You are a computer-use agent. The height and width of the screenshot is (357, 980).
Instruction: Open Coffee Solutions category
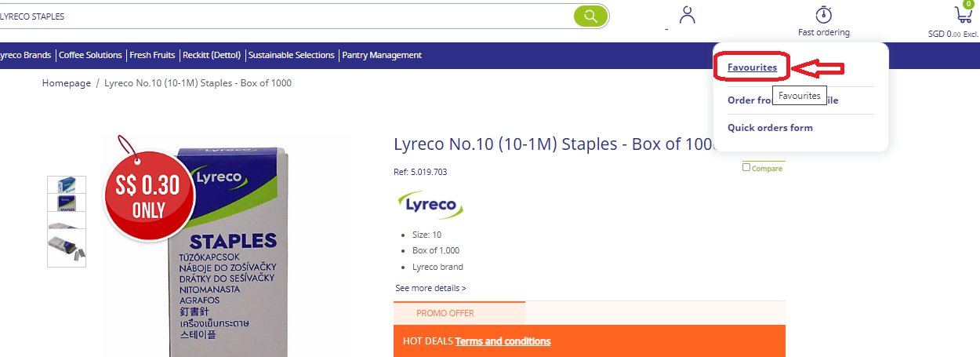(91, 55)
